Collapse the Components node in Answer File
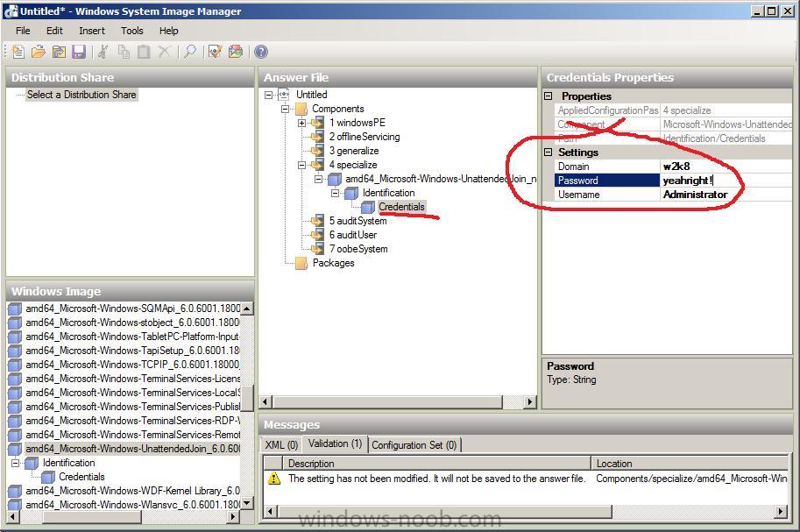The height and width of the screenshot is (532, 800). pyautogui.click(x=285, y=109)
